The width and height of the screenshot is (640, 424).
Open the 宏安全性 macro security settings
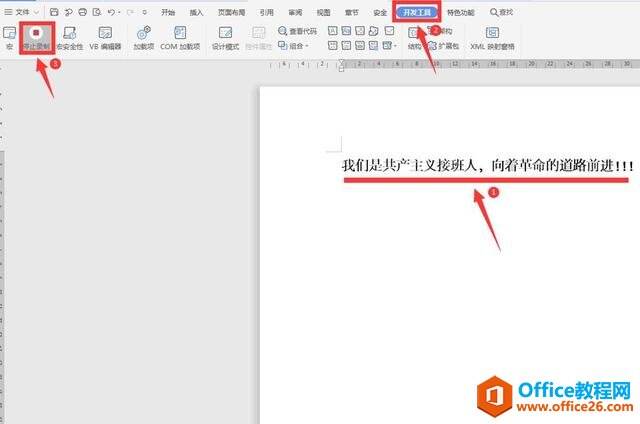(68, 38)
